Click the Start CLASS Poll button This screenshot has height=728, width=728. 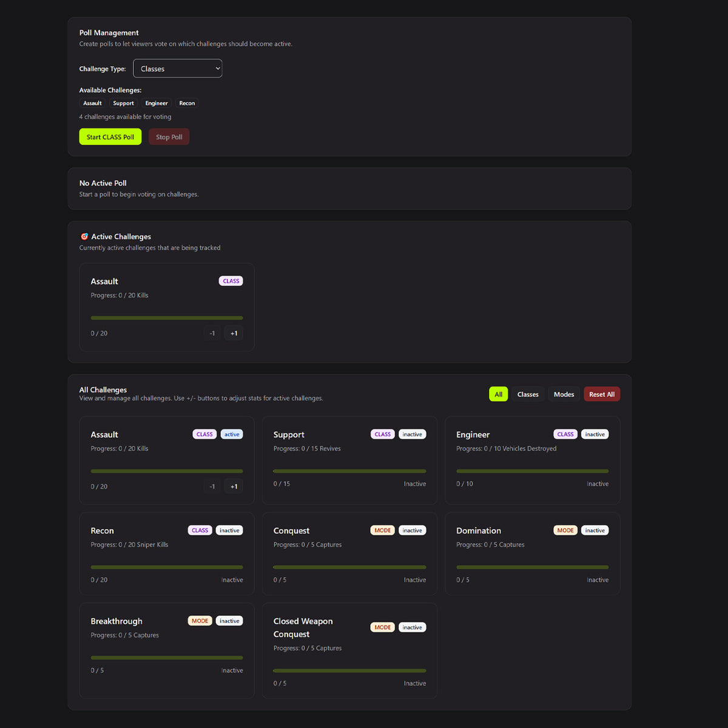pos(110,137)
